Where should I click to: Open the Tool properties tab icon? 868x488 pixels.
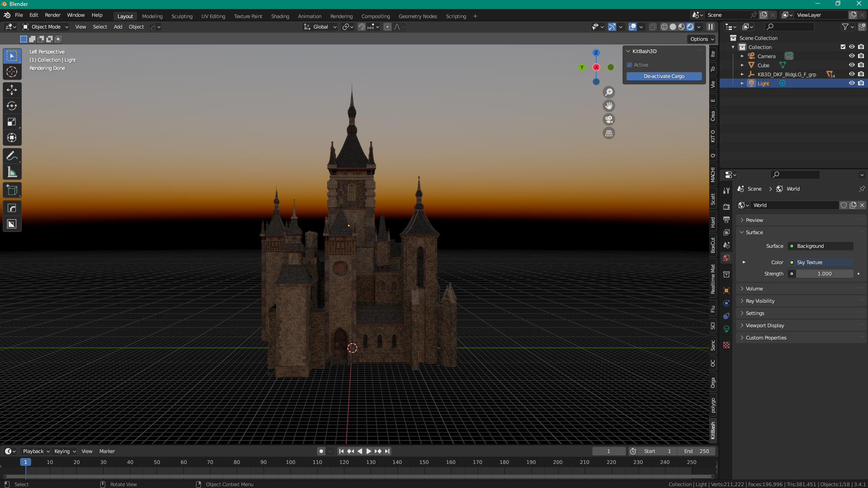[726, 191]
